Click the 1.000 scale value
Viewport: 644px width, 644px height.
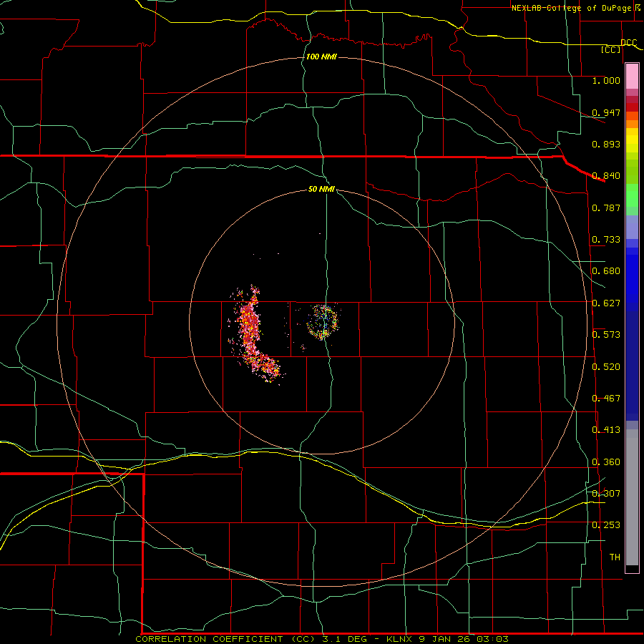pos(606,80)
